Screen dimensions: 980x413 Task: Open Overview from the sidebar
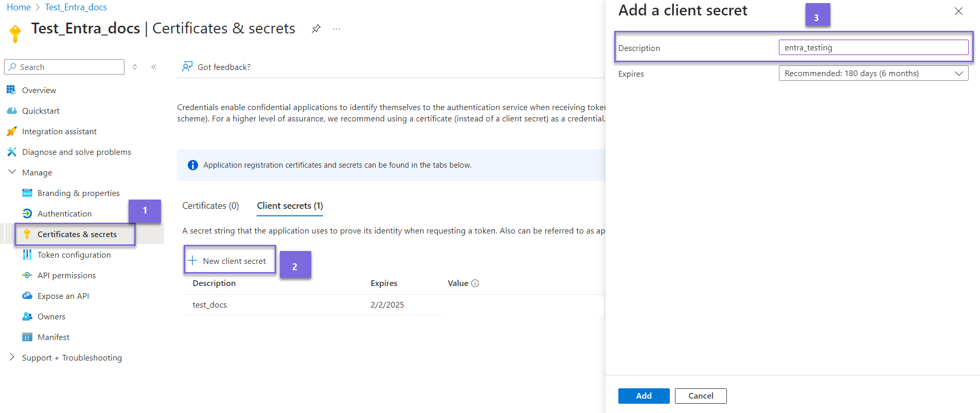(39, 90)
